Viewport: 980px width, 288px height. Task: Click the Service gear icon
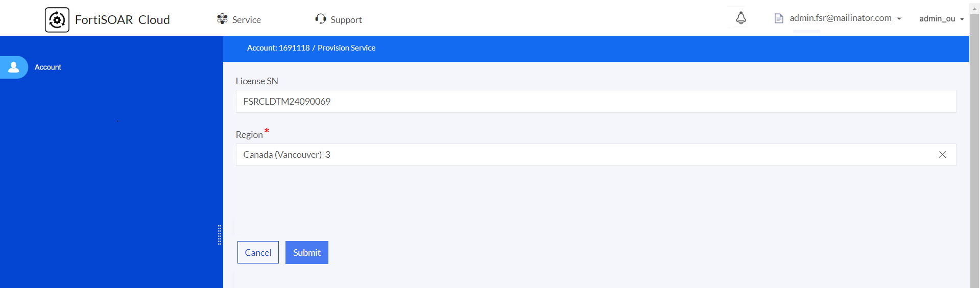(x=222, y=19)
